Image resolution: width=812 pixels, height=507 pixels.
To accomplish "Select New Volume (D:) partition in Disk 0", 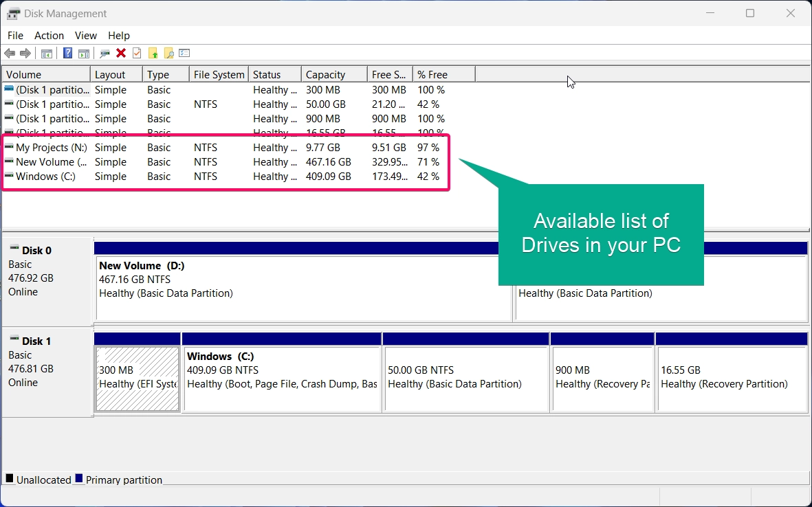I will click(304, 289).
